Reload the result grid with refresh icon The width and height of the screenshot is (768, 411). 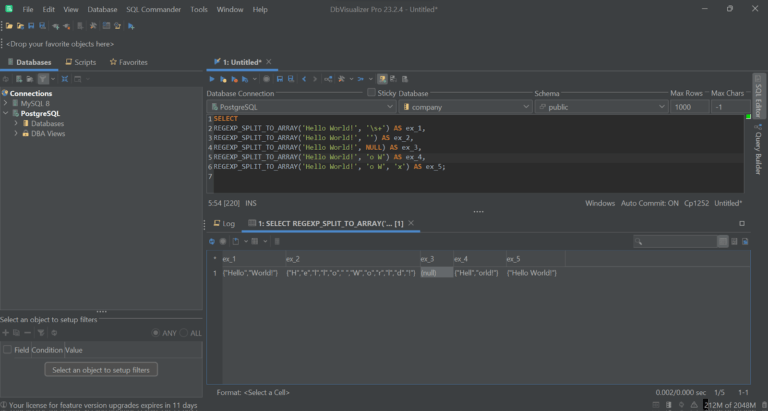coord(212,241)
